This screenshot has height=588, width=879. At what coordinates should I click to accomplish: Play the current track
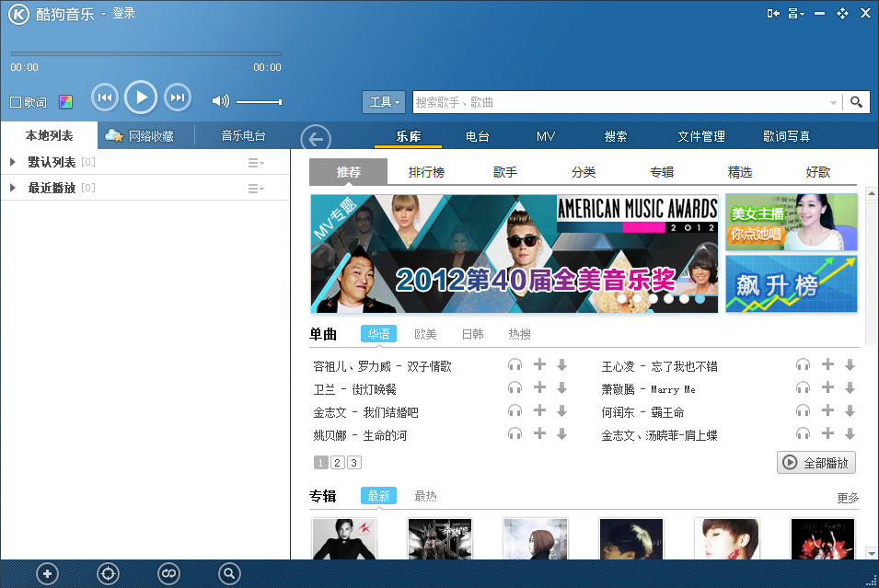tap(140, 98)
